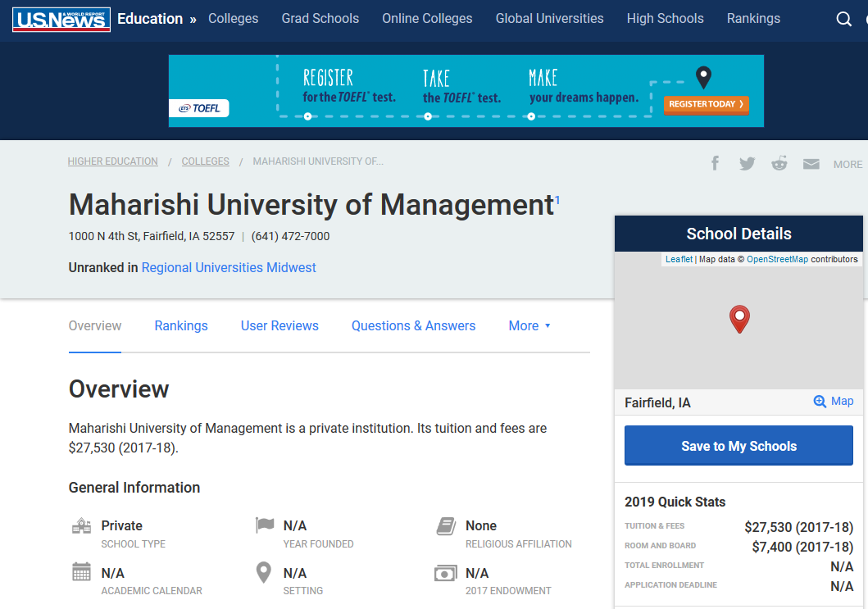The width and height of the screenshot is (868, 609).
Task: Click the U.S. News logo
Action: pyautogui.click(x=61, y=20)
